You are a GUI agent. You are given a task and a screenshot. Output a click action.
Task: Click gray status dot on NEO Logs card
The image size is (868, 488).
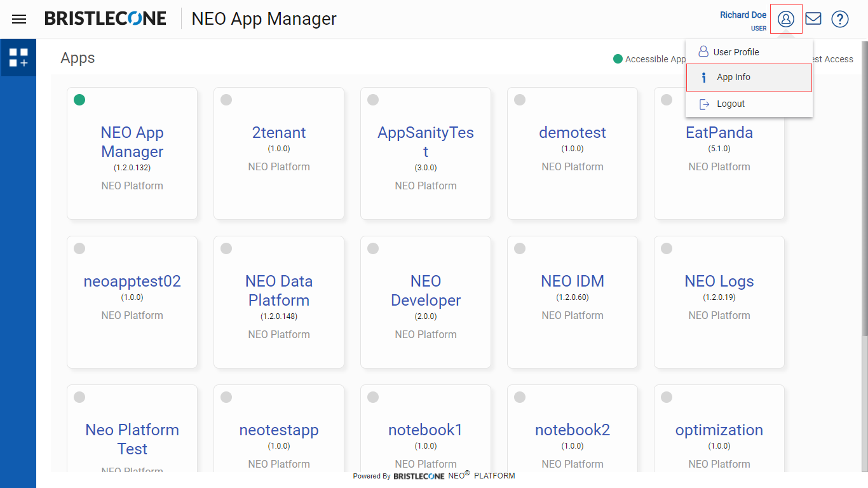pos(667,248)
